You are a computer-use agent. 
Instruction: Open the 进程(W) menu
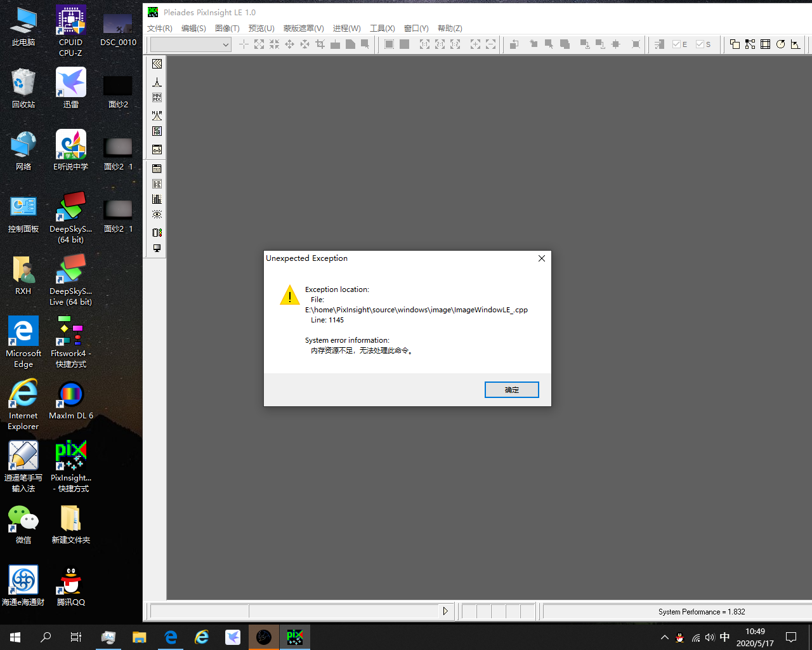click(346, 29)
